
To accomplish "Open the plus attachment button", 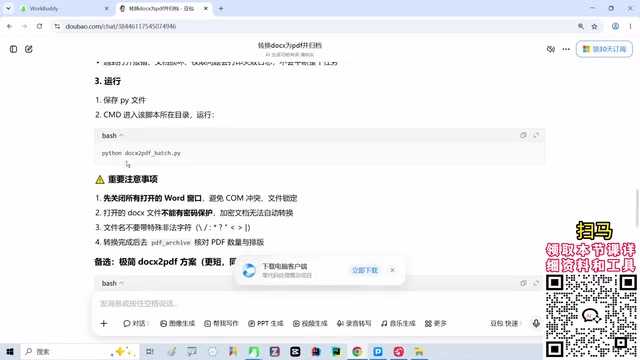I will pyautogui.click(x=104, y=324).
